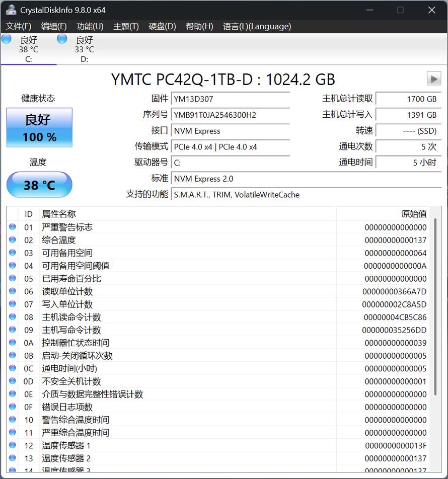Click status orb for 介质与数据完整性错误计数 row
Screen dimensions: 448x479
pos(12,394)
